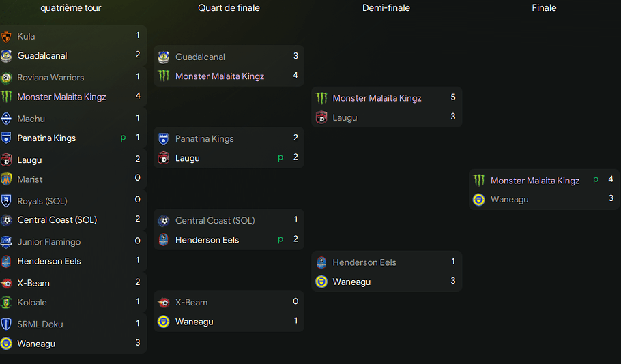Screen dimensions: 621x364
Task: Open Central Coast (SOL) name in quatrième tour
Action: click(x=57, y=220)
